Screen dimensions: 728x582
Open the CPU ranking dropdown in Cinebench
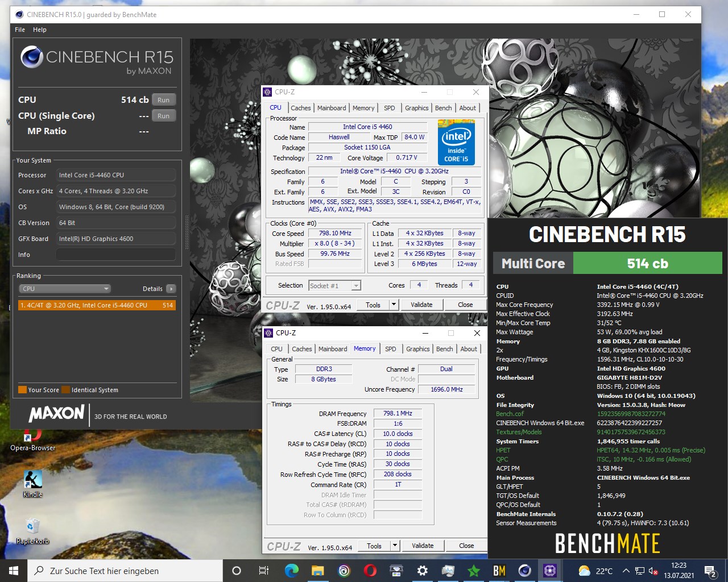pyautogui.click(x=64, y=289)
